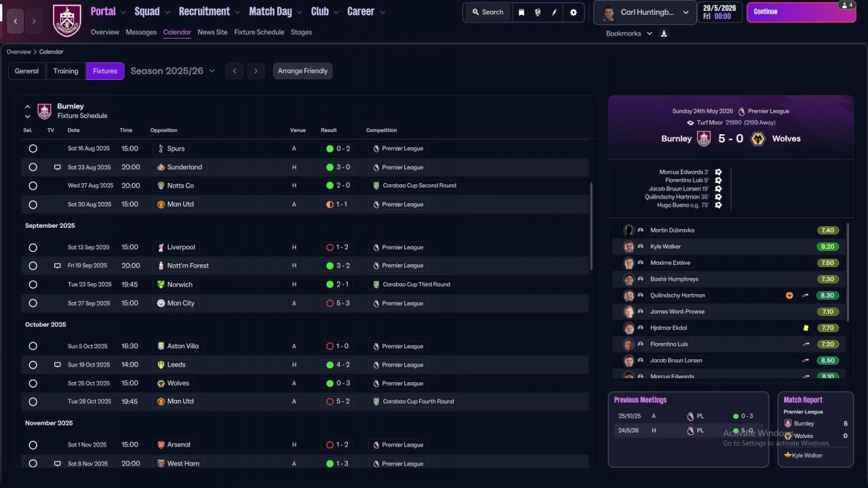Click the online users icon showing 4
This screenshot has height=488, width=868.
(x=846, y=5)
